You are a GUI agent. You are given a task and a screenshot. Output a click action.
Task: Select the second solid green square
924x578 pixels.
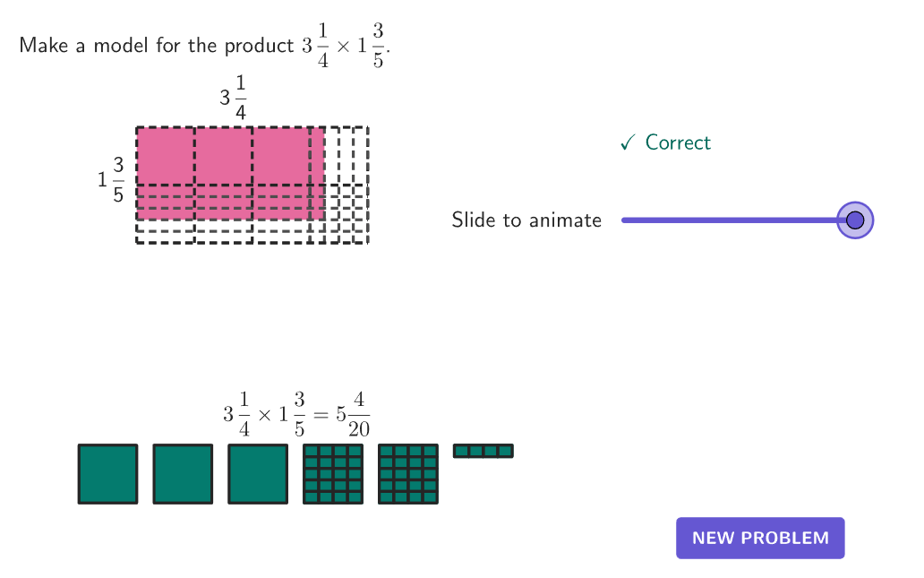(x=183, y=474)
